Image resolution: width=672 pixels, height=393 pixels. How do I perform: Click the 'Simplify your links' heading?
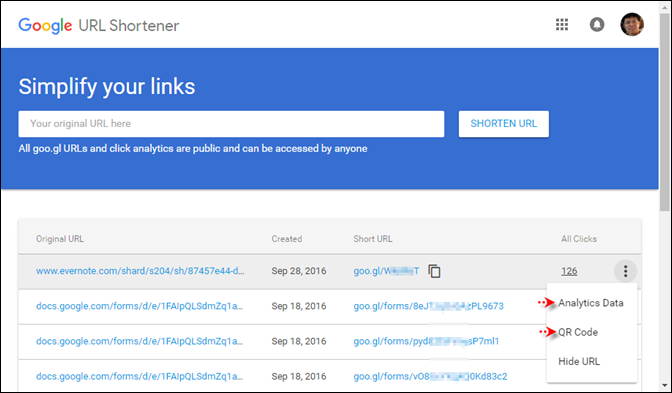point(107,86)
